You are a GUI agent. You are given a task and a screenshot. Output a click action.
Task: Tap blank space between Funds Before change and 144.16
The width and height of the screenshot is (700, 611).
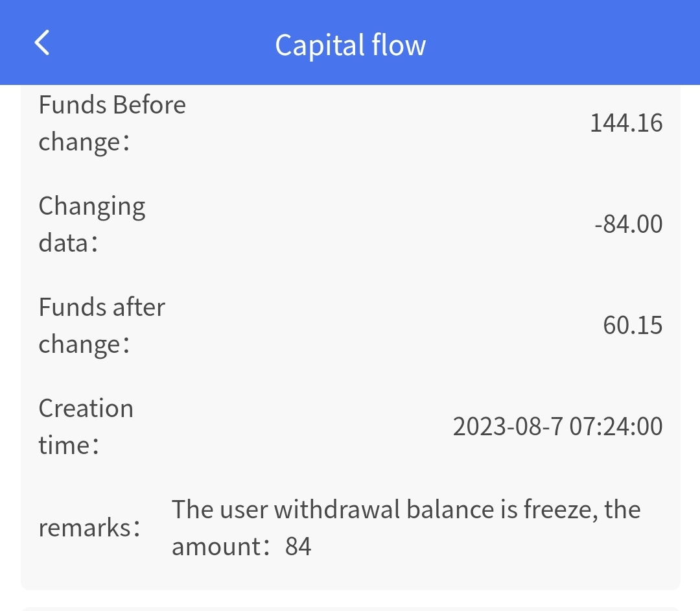[389, 123]
